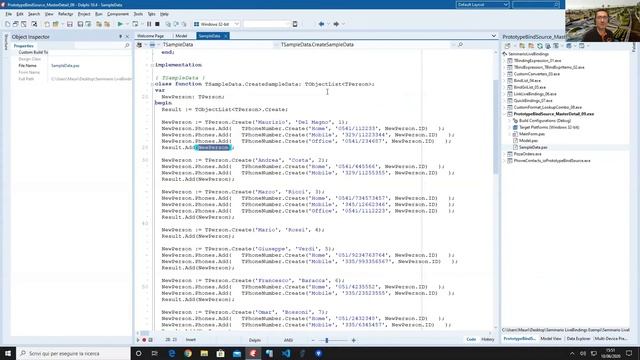Click the first icon in Project Manager toolbar

coord(507,46)
